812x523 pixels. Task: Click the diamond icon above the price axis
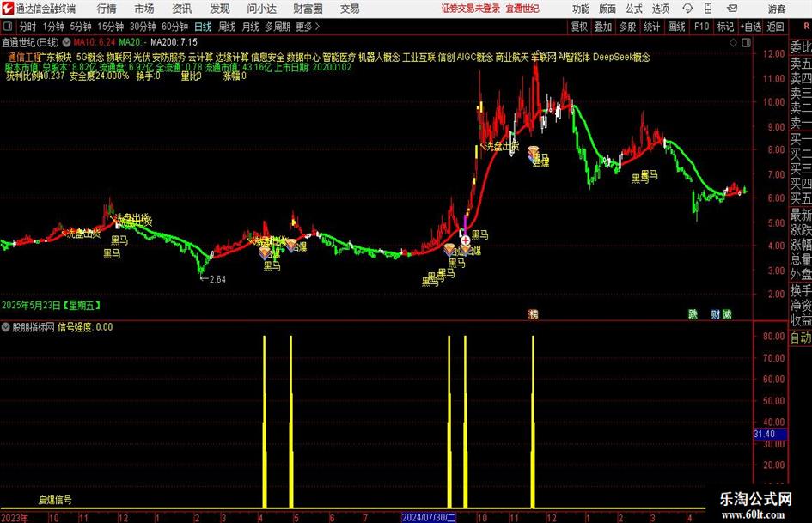tap(733, 42)
